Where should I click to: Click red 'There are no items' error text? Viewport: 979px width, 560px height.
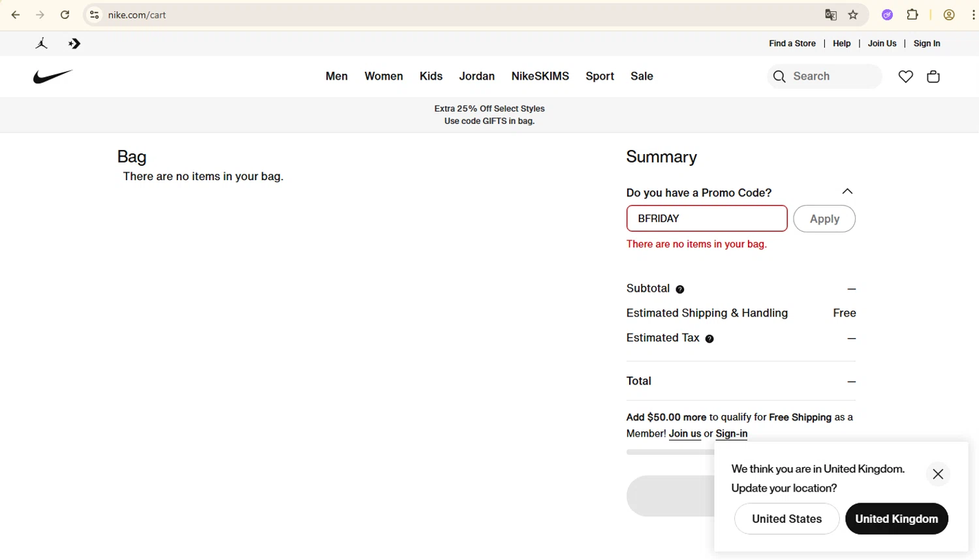coord(696,244)
